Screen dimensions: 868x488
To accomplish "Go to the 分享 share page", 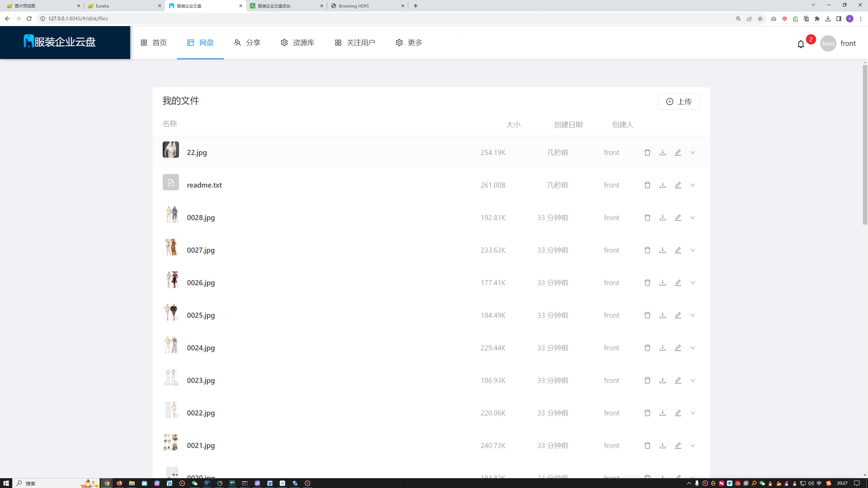I will [x=247, y=43].
